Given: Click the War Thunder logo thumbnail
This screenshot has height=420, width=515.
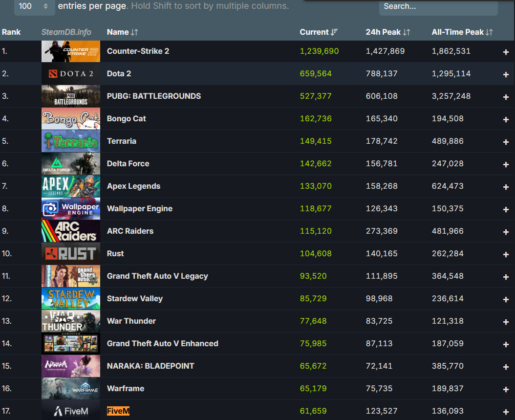Looking at the screenshot, I should [71, 321].
